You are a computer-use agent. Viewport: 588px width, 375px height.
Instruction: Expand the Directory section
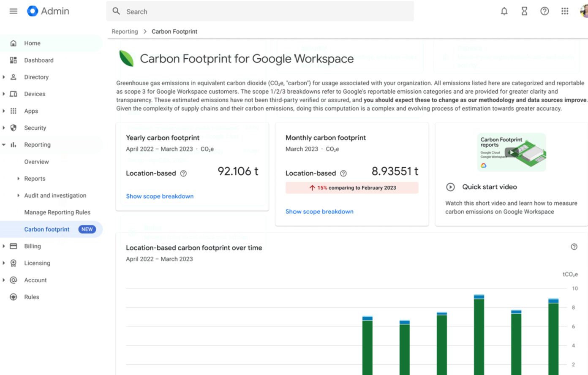coord(4,77)
